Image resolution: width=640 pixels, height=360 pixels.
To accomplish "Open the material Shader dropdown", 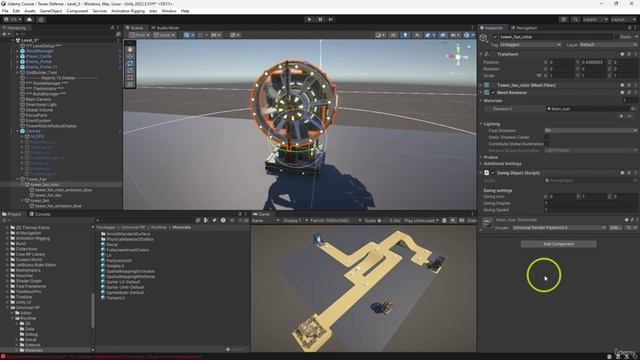I will (559, 227).
